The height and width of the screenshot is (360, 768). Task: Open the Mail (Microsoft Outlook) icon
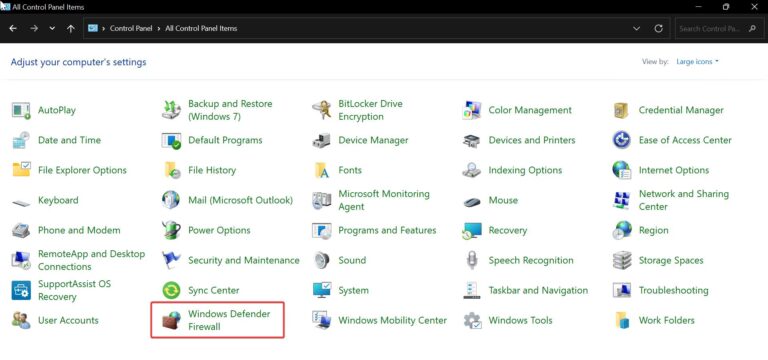171,200
